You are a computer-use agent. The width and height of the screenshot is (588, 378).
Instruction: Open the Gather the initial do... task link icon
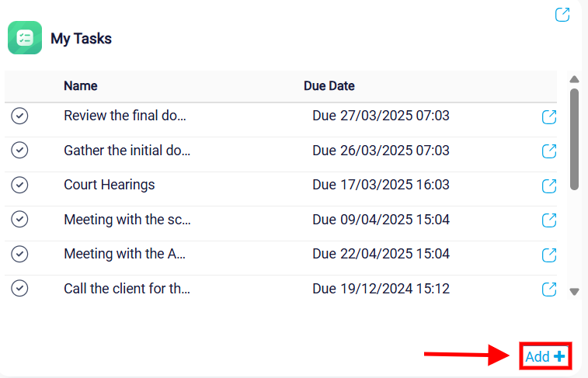pyautogui.click(x=549, y=151)
